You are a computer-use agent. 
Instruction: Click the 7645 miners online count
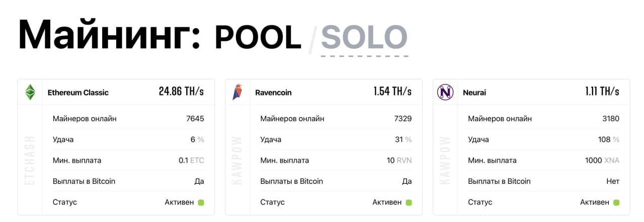[x=195, y=119]
